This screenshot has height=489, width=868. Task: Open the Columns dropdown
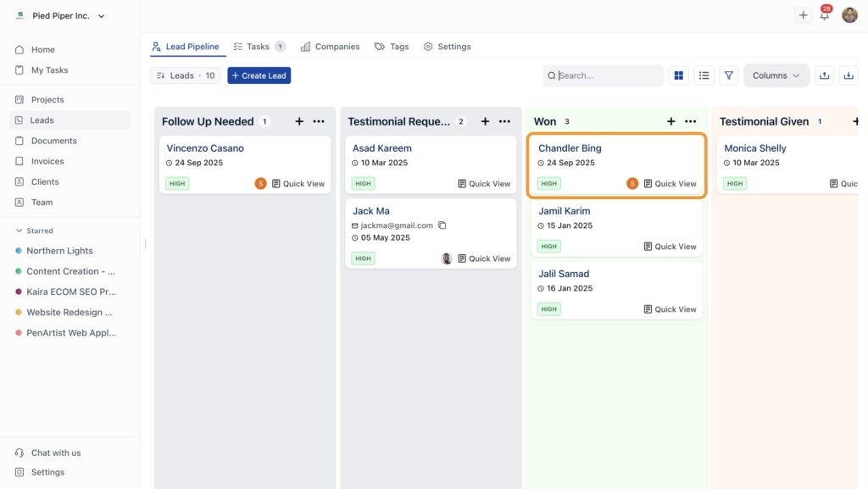776,75
